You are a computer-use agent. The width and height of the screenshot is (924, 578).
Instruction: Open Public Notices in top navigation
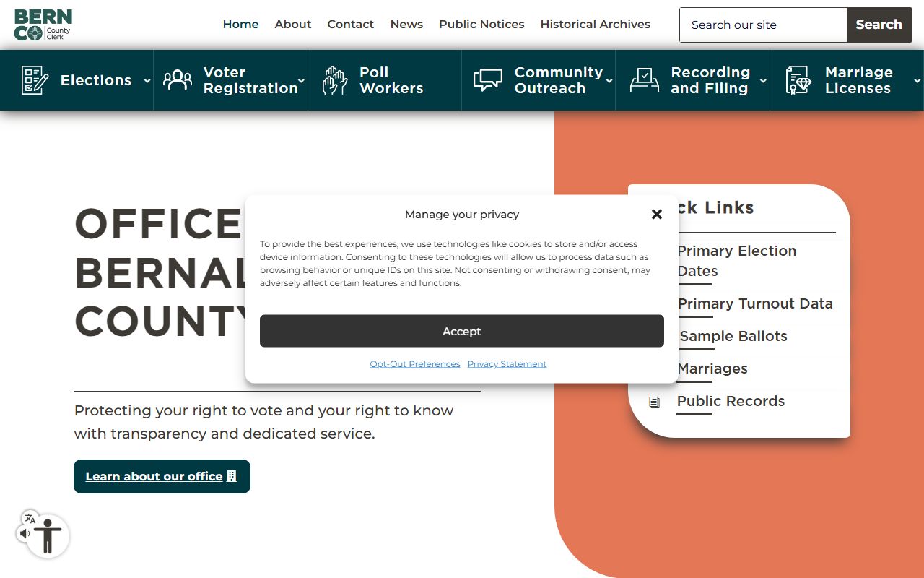click(481, 25)
